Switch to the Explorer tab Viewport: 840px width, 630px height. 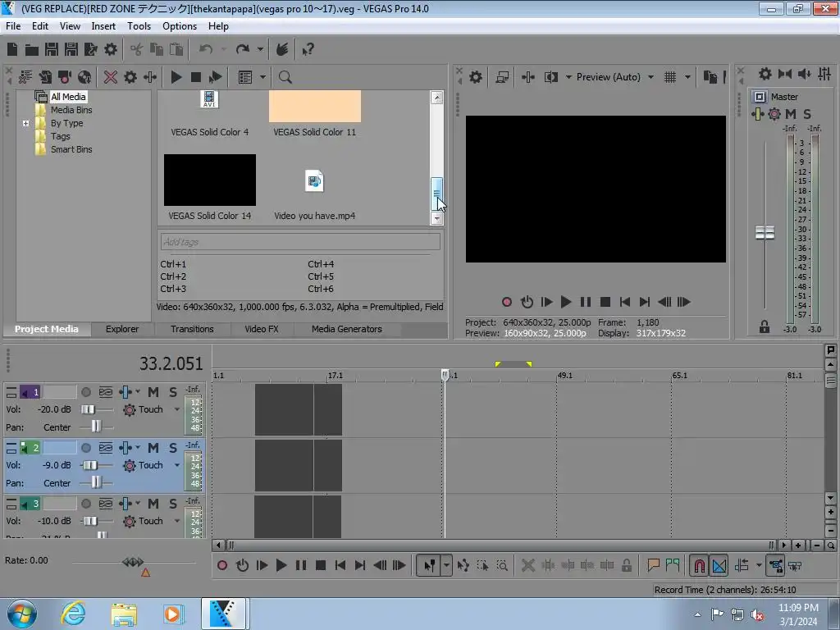tap(122, 329)
